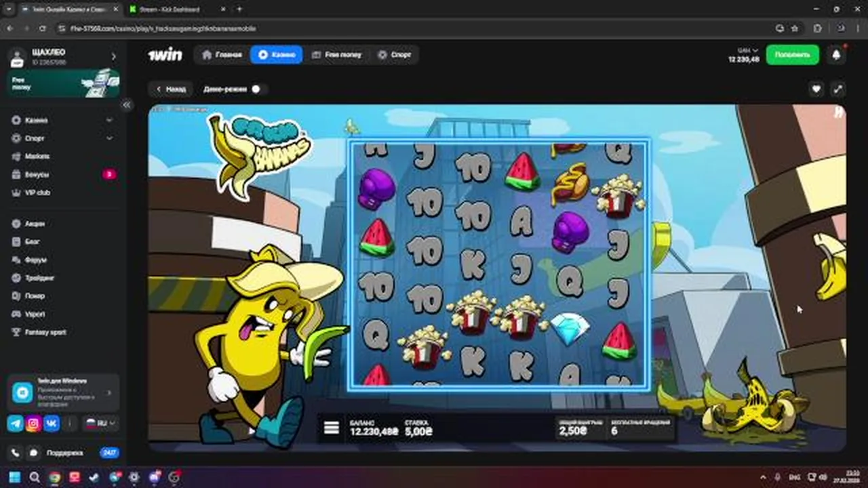Screen dimensions: 868x488
Task: Open VIP club in the sidebar
Action: coord(37,192)
